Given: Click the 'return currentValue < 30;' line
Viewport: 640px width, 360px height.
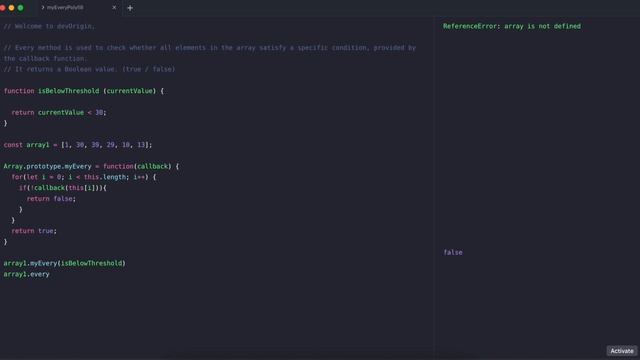Looking at the screenshot, I should [x=59, y=112].
